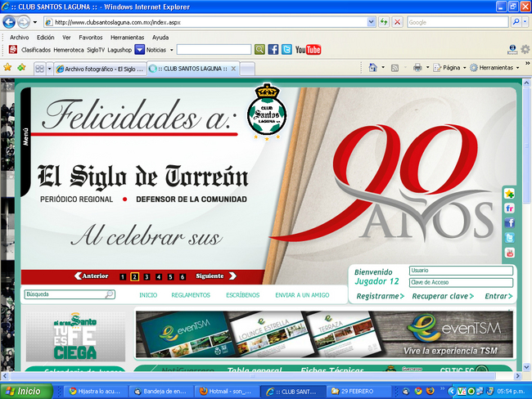Open the YouTube toolbar logo
Screen dimensions: 532x399
pos(308,50)
